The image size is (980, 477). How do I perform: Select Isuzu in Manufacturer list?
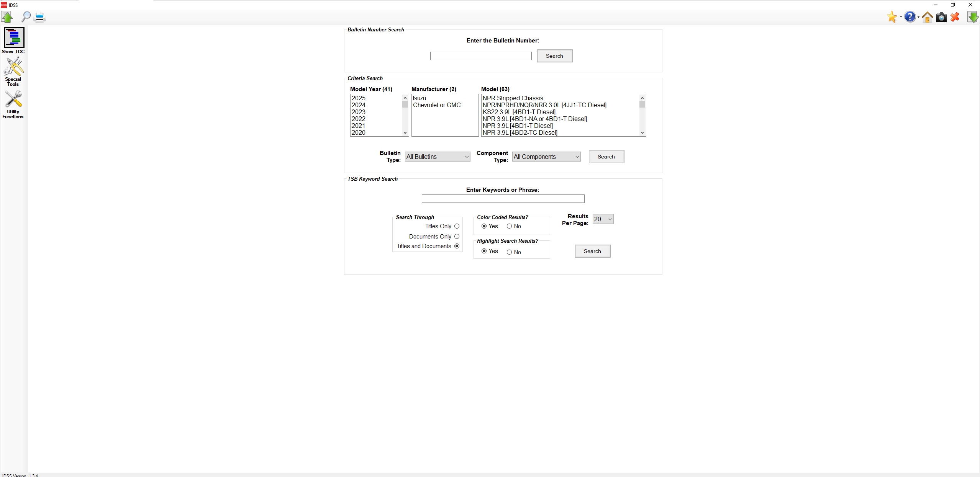420,98
